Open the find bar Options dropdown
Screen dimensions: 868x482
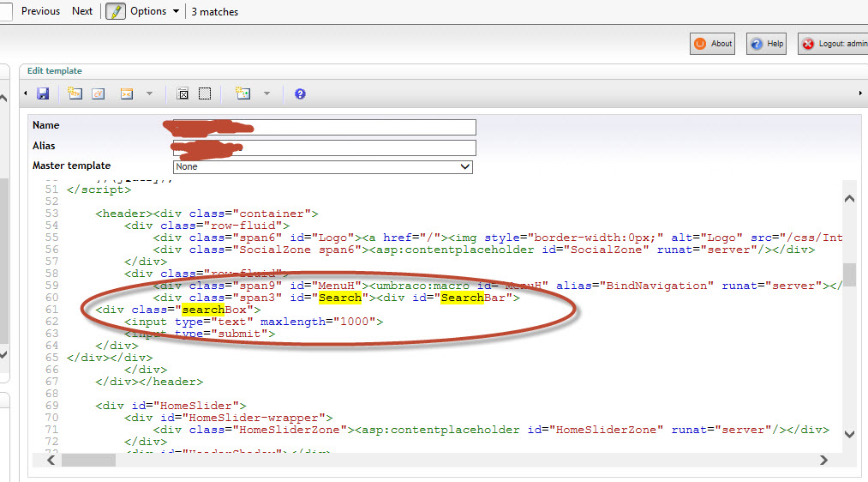click(x=154, y=11)
